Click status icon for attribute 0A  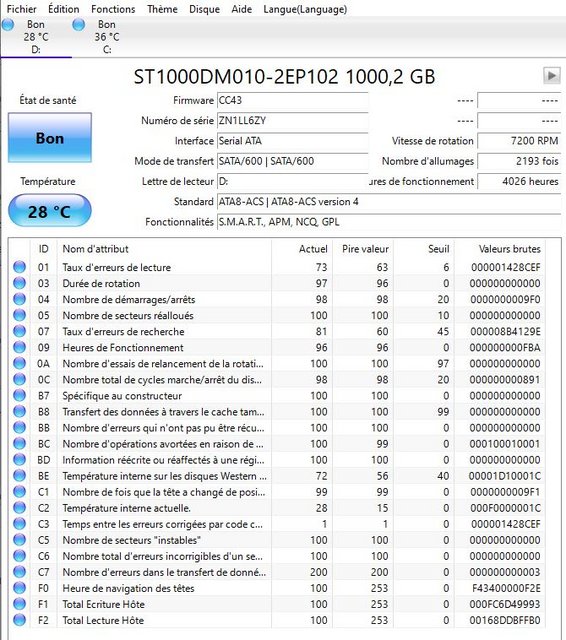click(19, 363)
